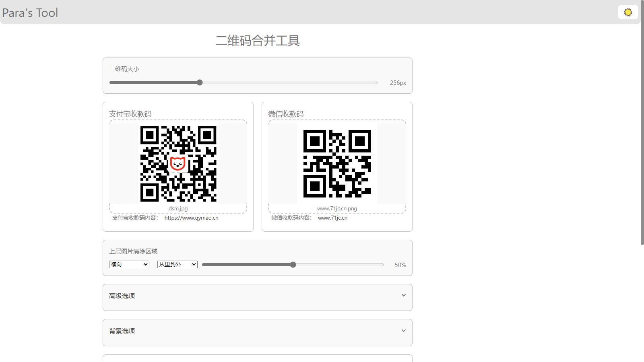
Task: Click the Alipay content field with qymao.cn URL
Action: tap(191, 218)
